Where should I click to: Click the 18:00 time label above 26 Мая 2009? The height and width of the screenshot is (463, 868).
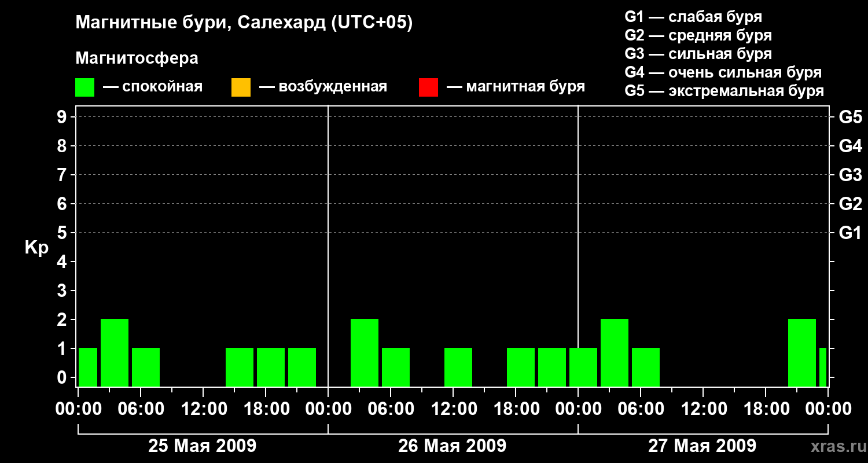coord(516,409)
